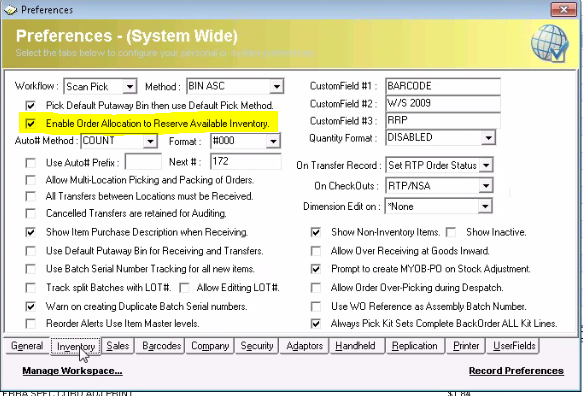The height and width of the screenshot is (396, 583).
Task: Click the CustomField #1 BARCODE field
Action: click(443, 86)
